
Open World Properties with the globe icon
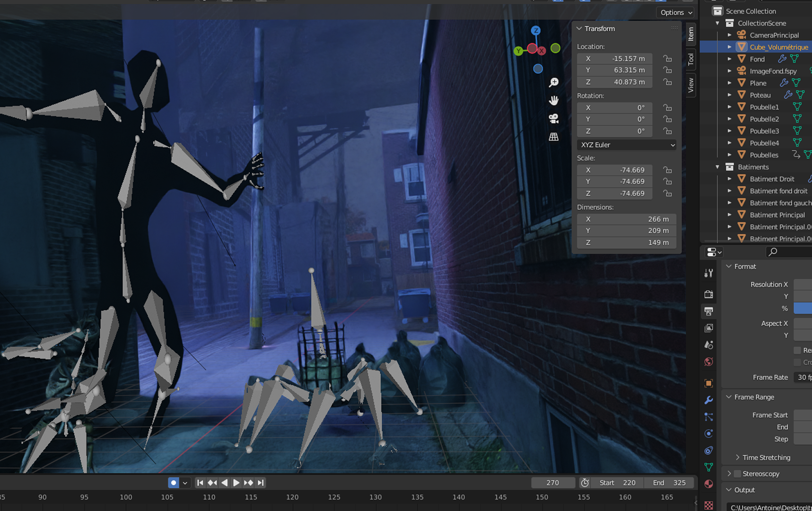coord(708,361)
